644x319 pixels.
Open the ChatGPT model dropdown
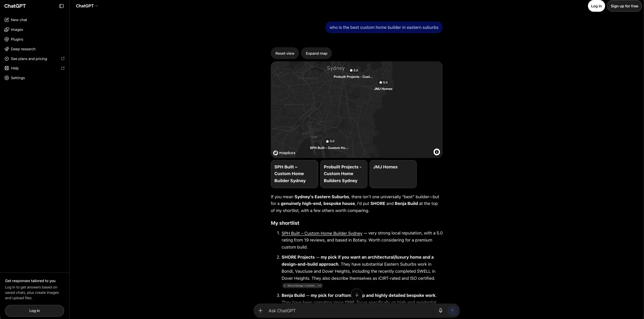coord(87,6)
